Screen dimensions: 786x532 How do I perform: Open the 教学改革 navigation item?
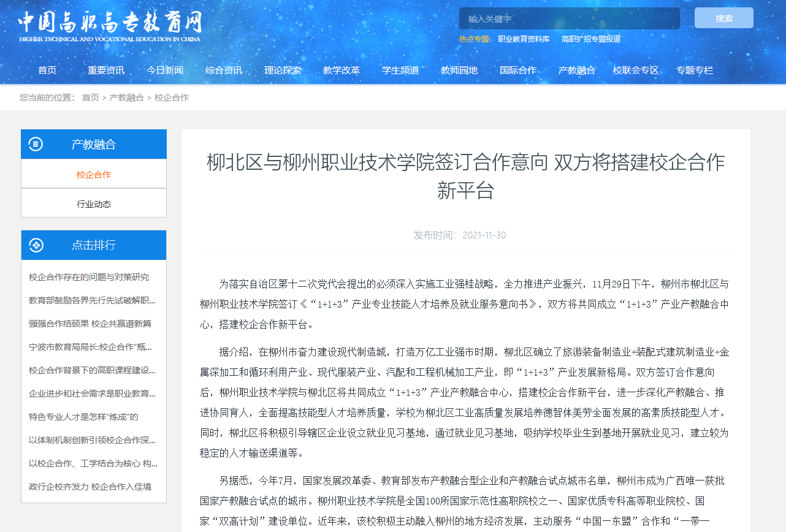pyautogui.click(x=341, y=70)
